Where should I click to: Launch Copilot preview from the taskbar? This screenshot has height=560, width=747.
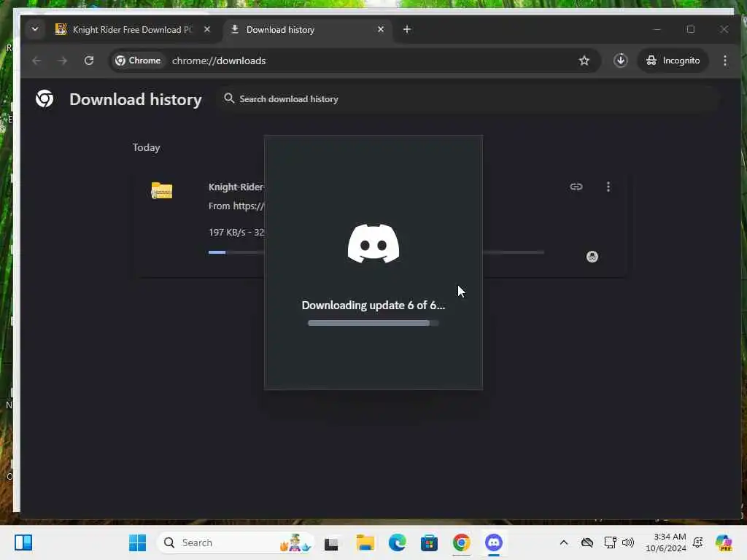pos(724,542)
